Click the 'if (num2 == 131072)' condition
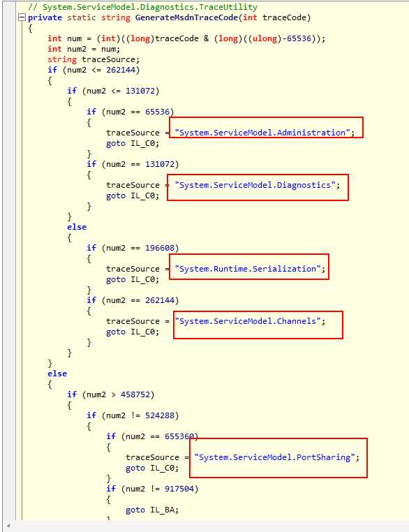This screenshot has height=532, width=409. click(133, 164)
